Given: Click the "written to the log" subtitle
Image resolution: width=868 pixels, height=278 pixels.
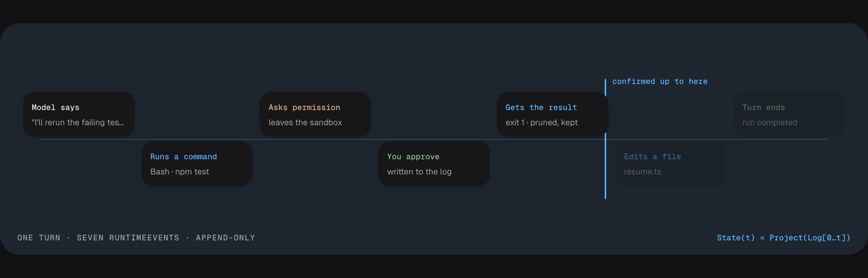Looking at the screenshot, I should coord(419,172).
